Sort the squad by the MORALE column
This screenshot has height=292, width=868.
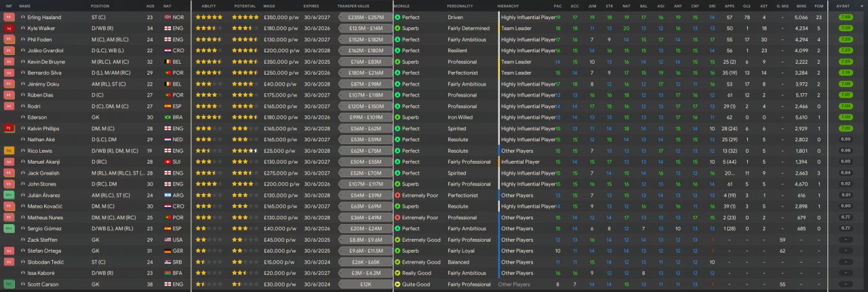pos(401,5)
